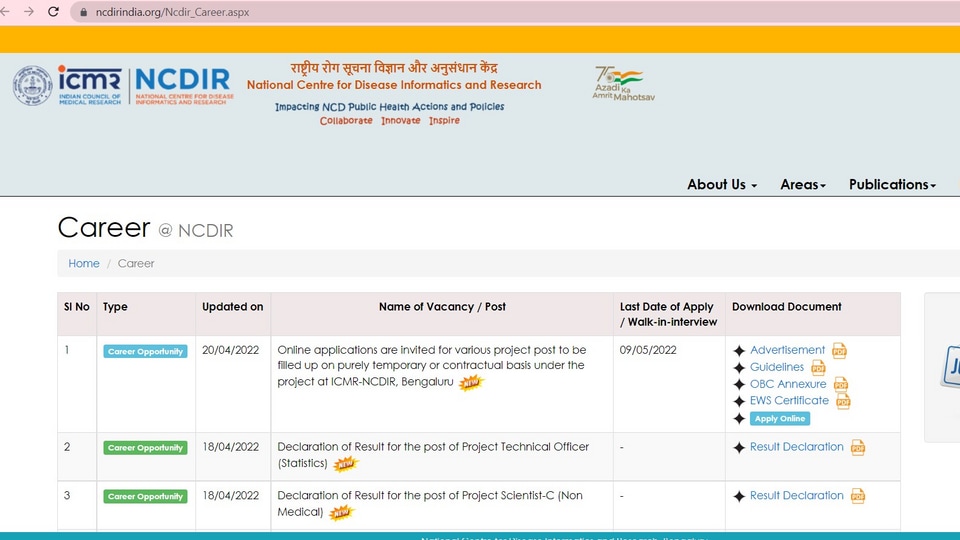Expand the About Us menu
The width and height of the screenshot is (960, 540).
722,184
